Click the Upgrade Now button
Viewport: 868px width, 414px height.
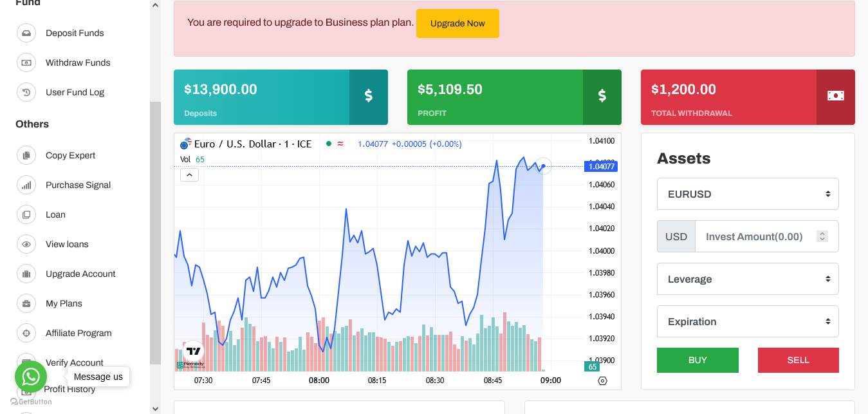457,23
